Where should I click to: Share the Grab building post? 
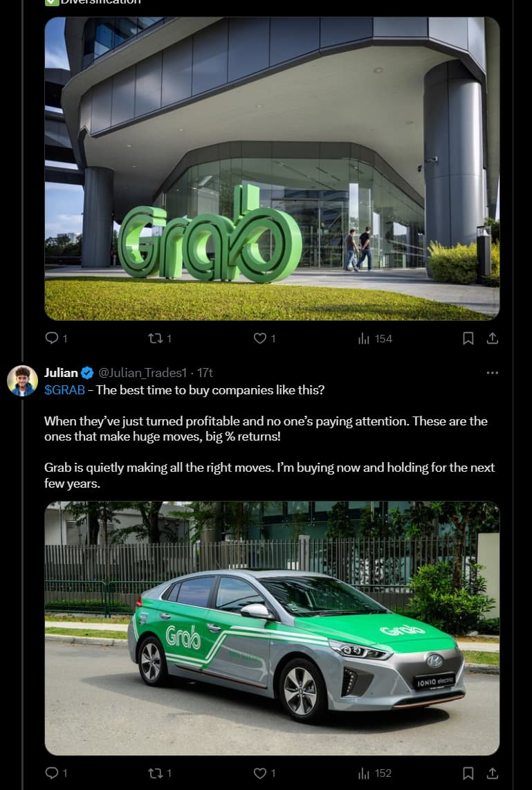492,338
